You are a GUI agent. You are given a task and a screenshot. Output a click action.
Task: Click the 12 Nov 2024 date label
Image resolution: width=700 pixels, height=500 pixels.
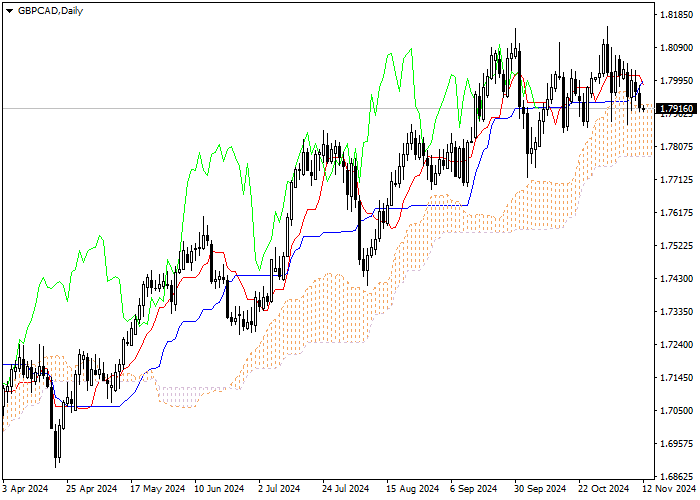[x=669, y=489]
